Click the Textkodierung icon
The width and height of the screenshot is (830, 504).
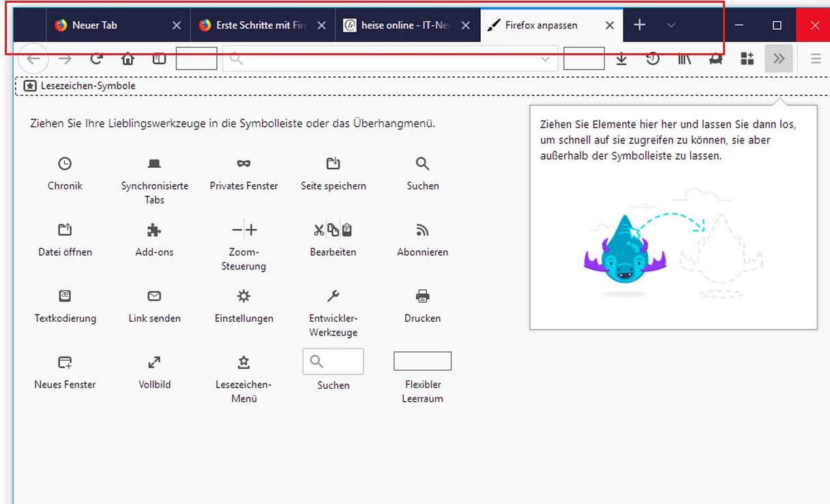[x=65, y=295]
